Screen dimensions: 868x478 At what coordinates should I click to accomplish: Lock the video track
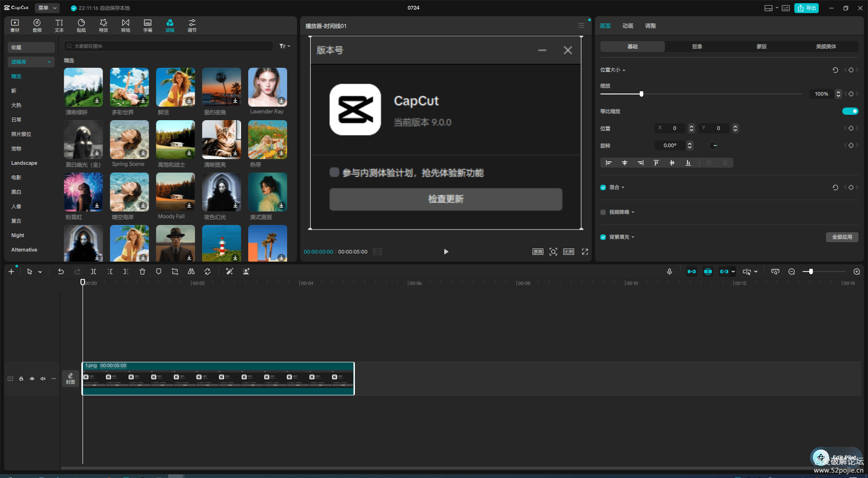point(21,379)
